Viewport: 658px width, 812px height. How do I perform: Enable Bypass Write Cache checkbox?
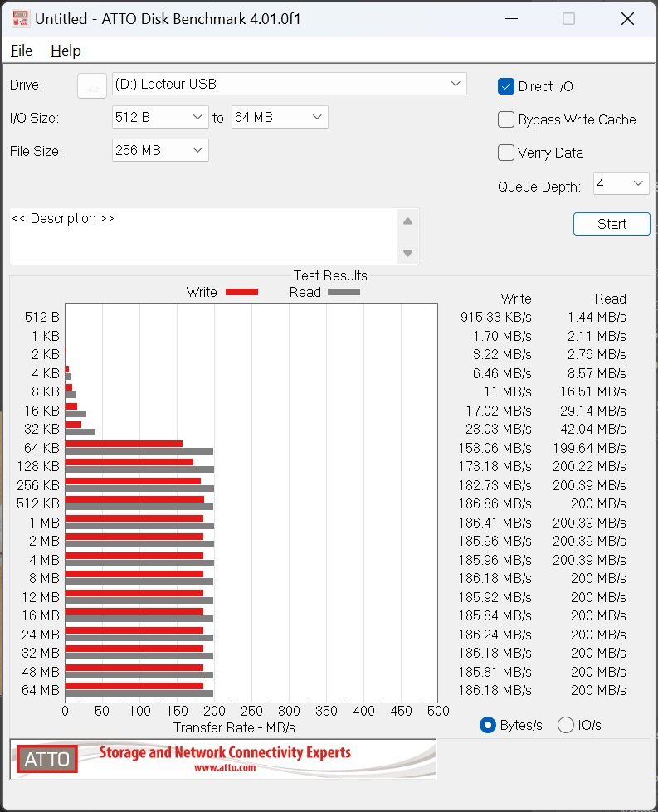505,119
